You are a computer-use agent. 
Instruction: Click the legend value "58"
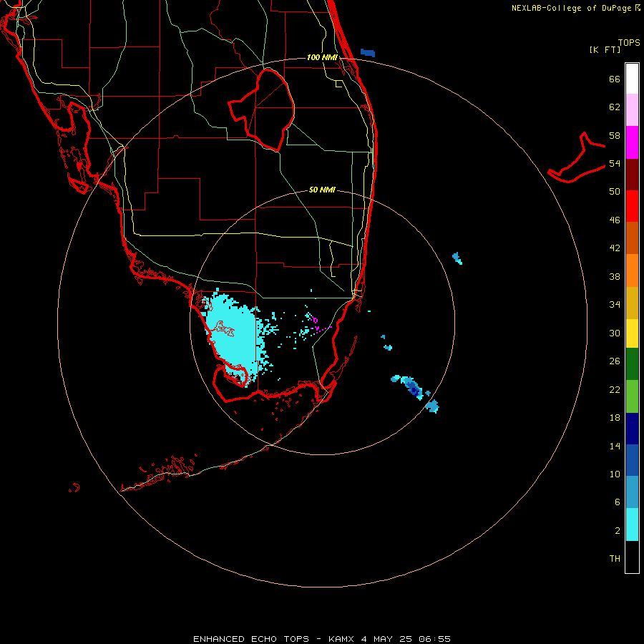615,135
